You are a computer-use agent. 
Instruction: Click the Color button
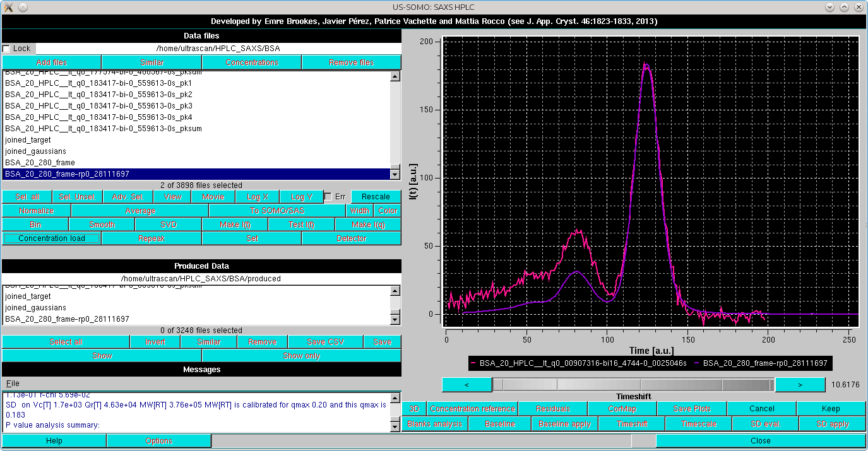click(388, 211)
